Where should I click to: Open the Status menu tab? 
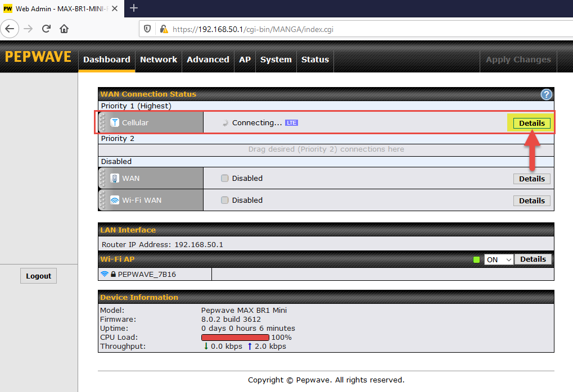pos(315,60)
